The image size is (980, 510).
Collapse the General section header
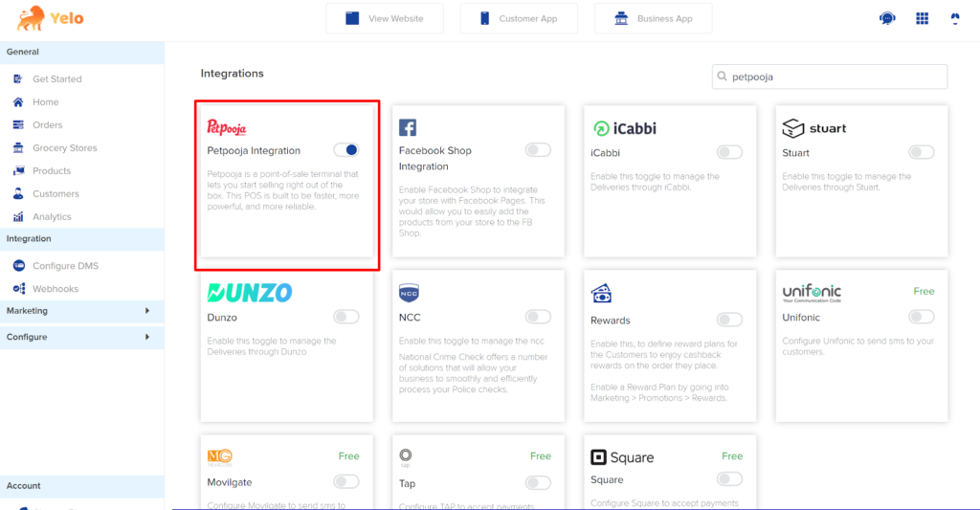pos(82,52)
